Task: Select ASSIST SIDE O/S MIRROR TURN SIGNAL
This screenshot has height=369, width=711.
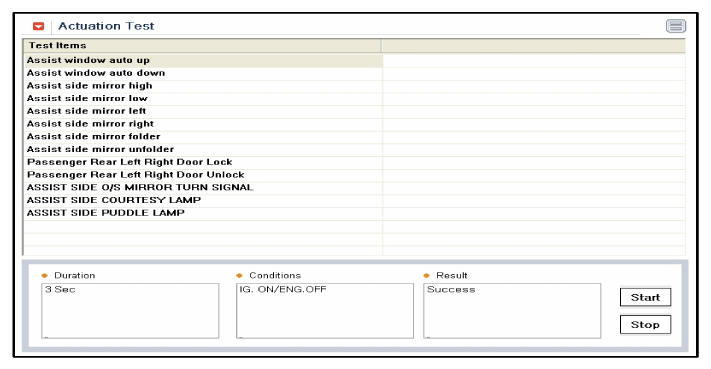Action: (203, 187)
